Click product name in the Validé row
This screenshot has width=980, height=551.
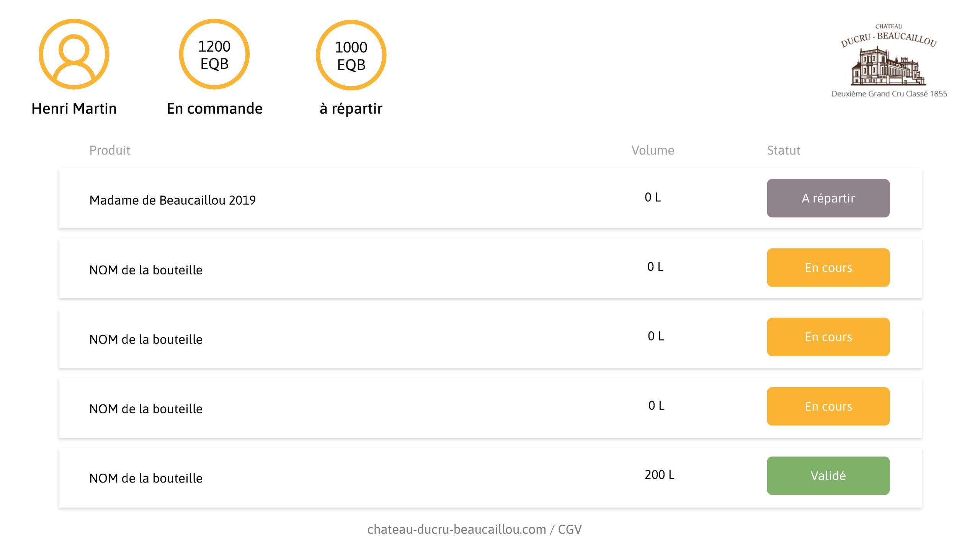pos(146,478)
